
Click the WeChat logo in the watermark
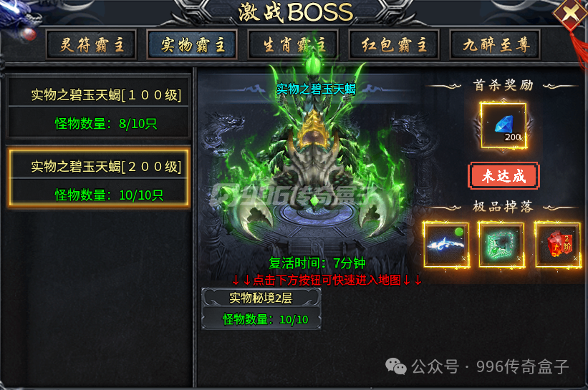pyautogui.click(x=396, y=366)
